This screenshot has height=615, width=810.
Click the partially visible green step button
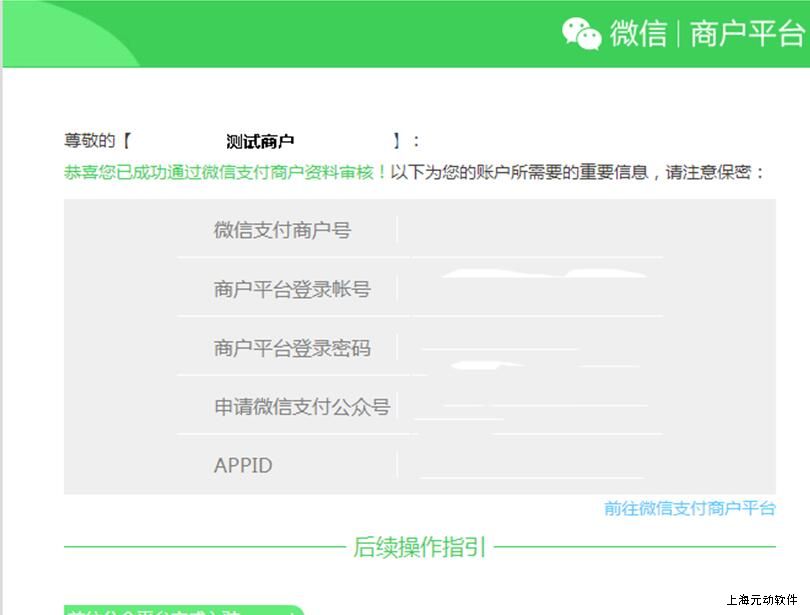pyautogui.click(x=180, y=609)
